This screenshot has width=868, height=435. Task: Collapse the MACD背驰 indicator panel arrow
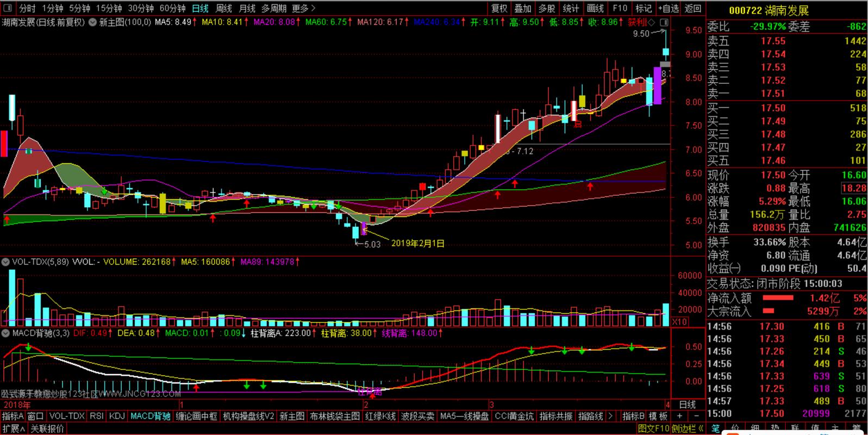click(x=6, y=333)
